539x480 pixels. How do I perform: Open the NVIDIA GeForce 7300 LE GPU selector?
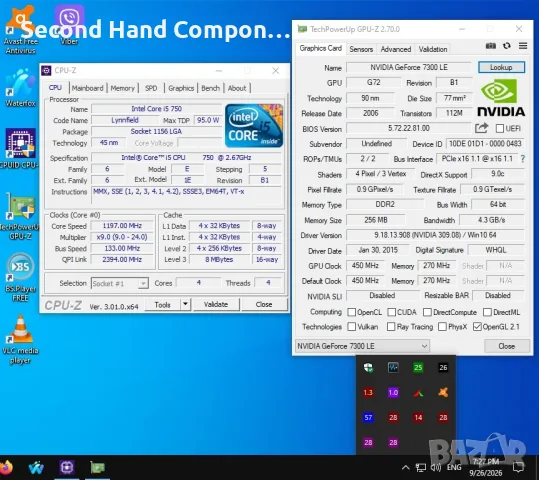click(362, 346)
